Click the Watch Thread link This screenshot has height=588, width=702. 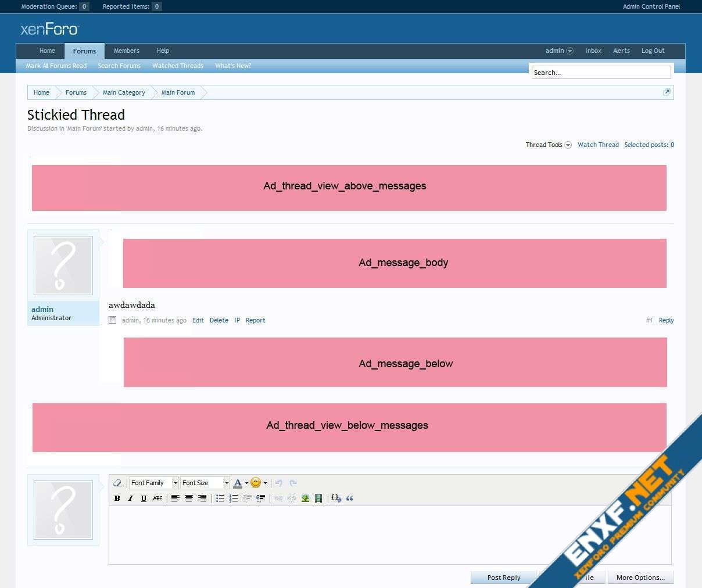click(x=598, y=145)
